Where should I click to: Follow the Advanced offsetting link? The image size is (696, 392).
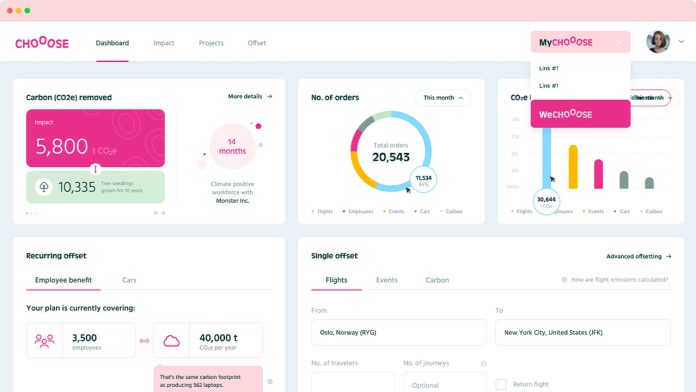click(639, 256)
